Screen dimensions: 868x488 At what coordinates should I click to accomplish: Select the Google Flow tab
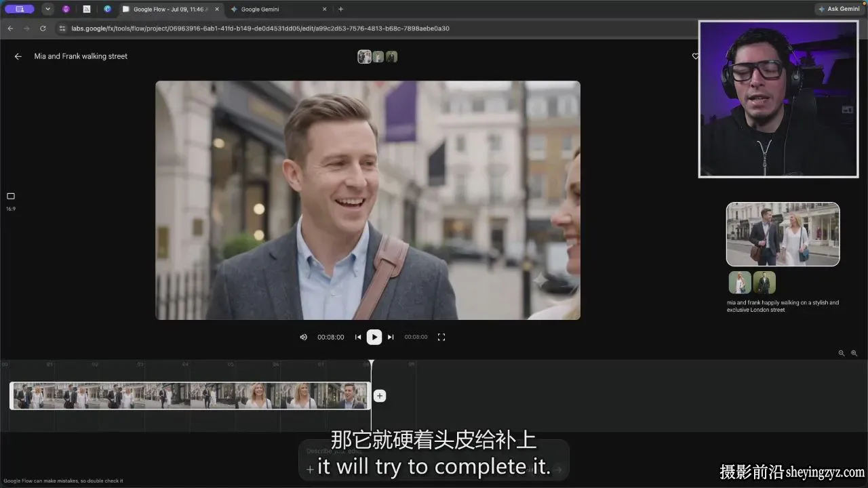point(170,9)
